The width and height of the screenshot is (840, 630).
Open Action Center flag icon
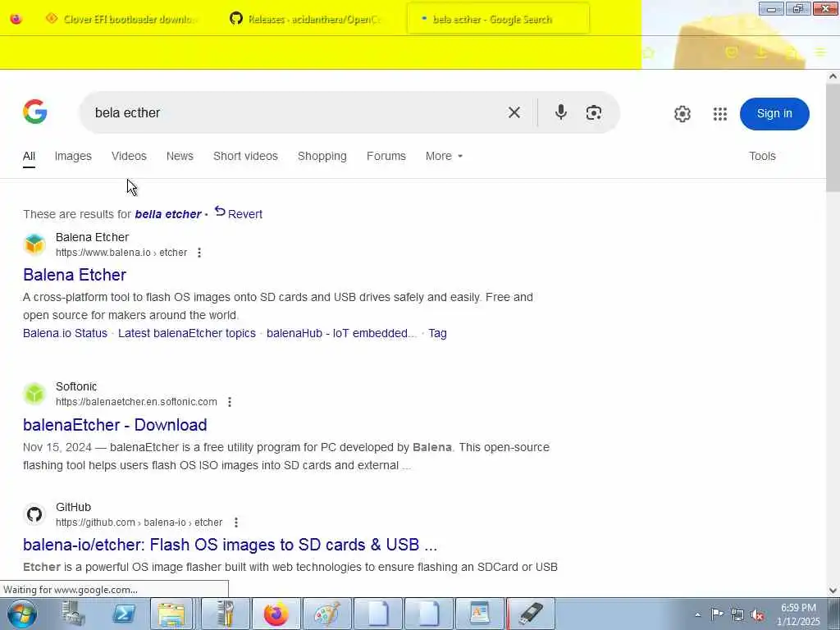click(x=717, y=614)
